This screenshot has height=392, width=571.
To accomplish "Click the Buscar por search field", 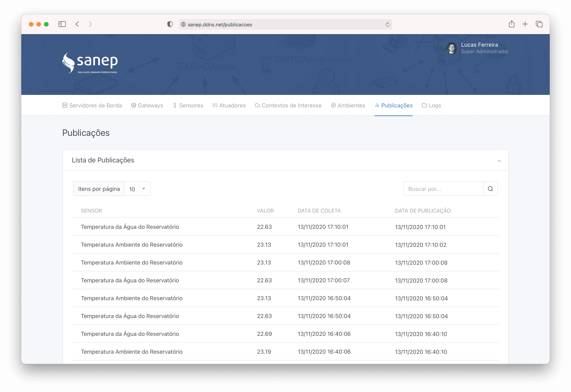I will [x=443, y=189].
